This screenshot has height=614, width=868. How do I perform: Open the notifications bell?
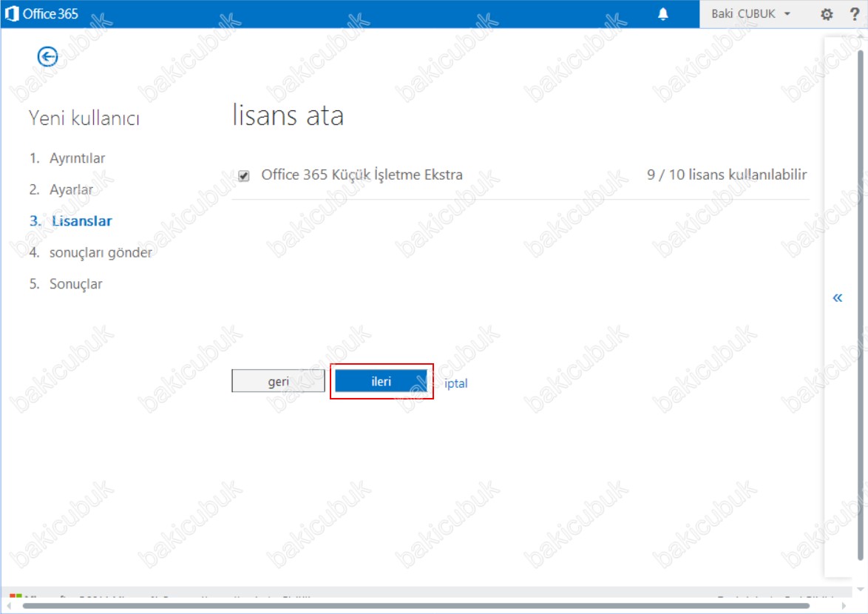(x=662, y=14)
